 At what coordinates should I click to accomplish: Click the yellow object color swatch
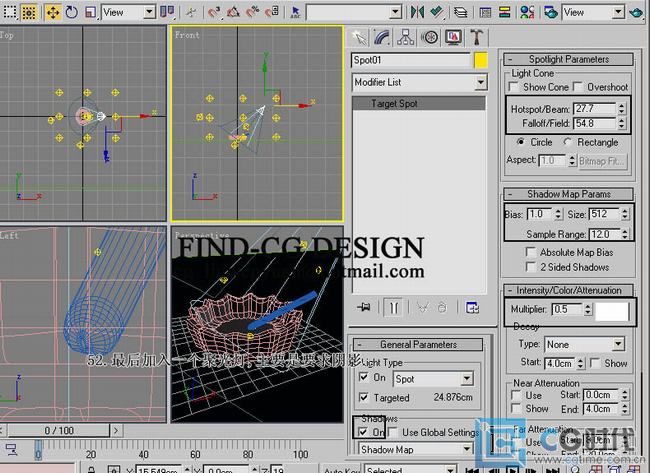coord(480,60)
